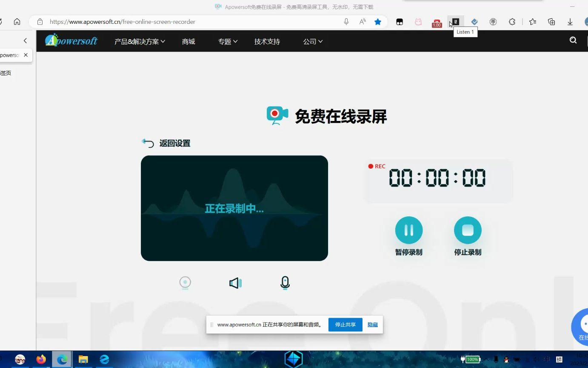
Task: Stop the recording with 停止录制 button
Action: point(468,230)
